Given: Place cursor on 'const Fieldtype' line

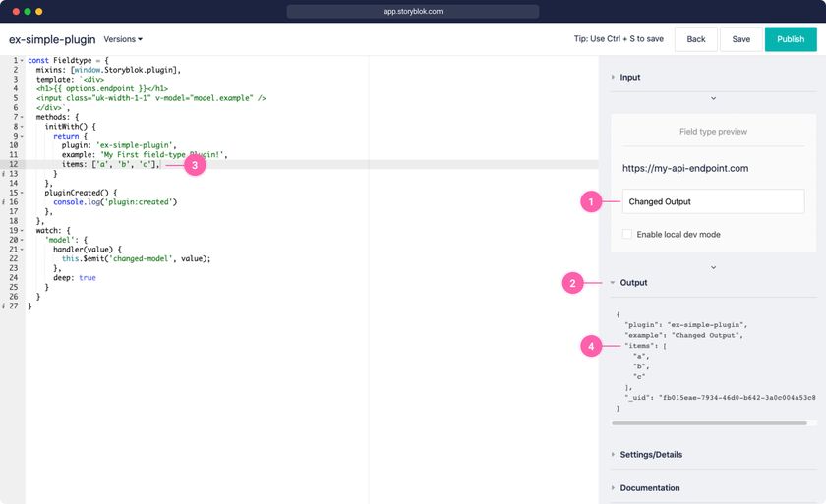Looking at the screenshot, I should (x=68, y=61).
